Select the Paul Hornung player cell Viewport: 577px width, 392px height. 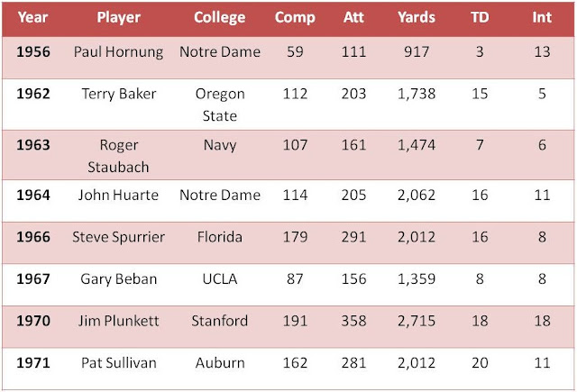point(118,52)
